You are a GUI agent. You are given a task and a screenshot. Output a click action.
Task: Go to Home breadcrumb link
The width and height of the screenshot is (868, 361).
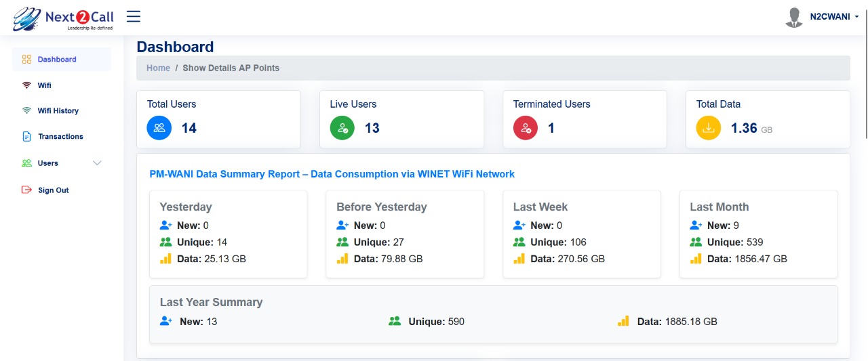point(159,68)
